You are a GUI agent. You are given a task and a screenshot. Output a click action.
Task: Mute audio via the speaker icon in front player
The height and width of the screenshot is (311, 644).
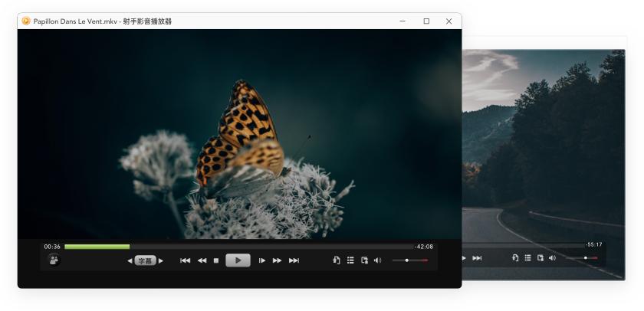click(x=377, y=260)
